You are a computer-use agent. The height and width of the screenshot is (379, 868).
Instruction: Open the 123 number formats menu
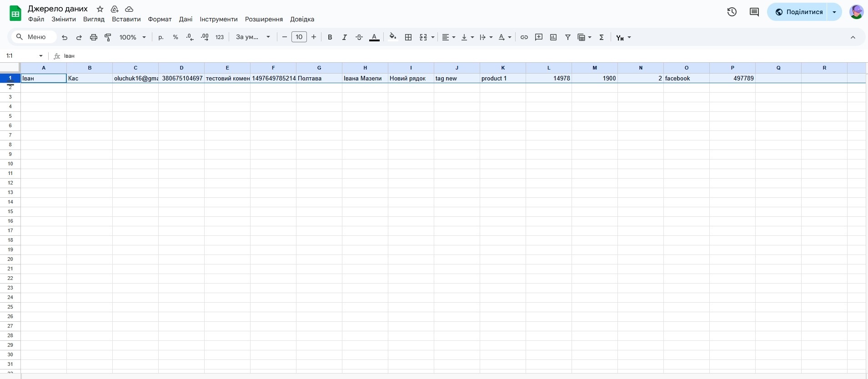[220, 37]
